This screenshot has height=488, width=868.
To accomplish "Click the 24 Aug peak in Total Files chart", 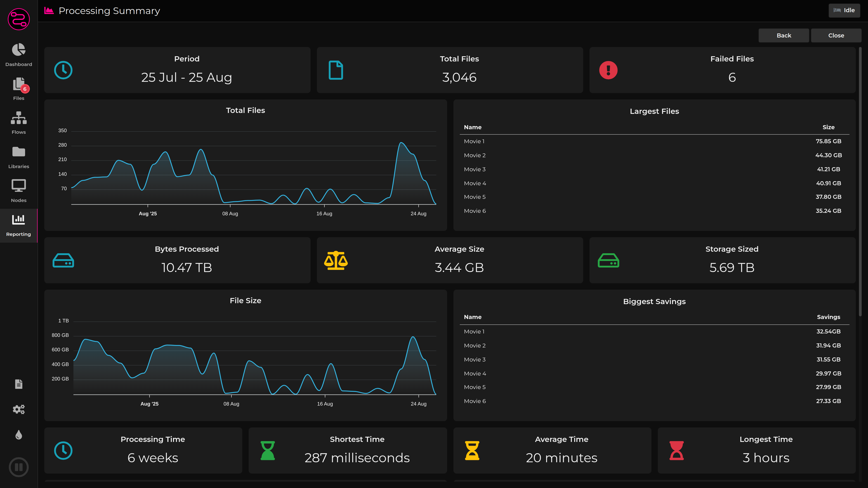I will coord(401,143).
